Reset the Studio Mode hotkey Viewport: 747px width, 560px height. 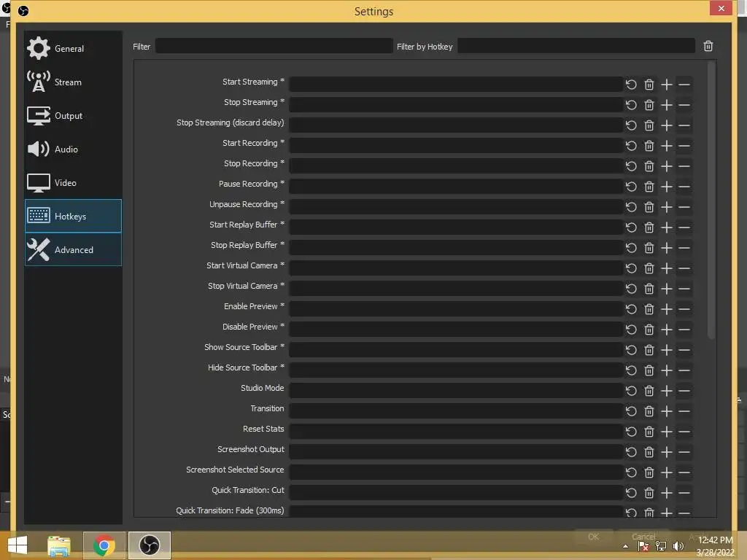click(631, 391)
